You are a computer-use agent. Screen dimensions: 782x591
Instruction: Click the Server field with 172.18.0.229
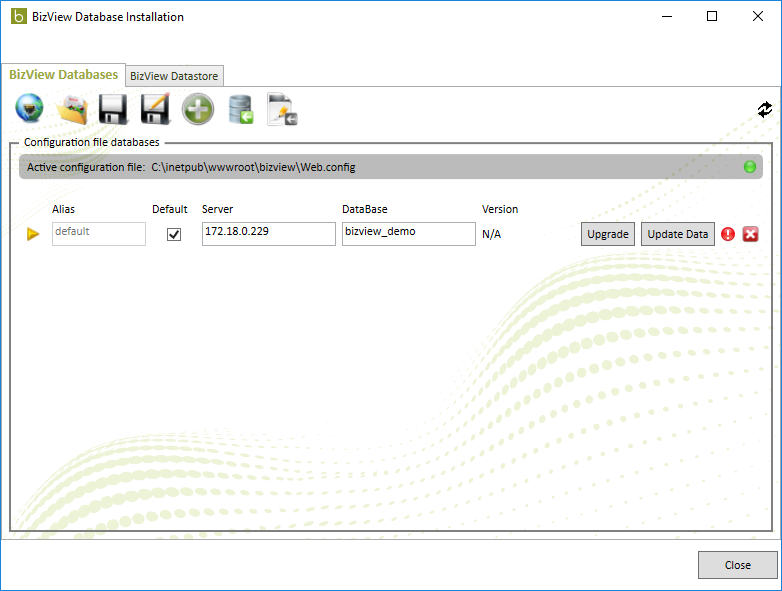pyautogui.click(x=268, y=234)
